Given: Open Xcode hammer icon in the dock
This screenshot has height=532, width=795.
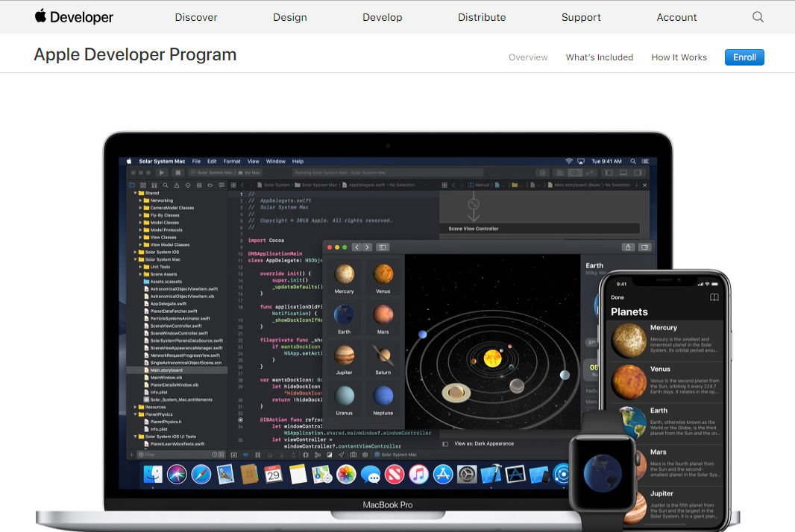Looking at the screenshot, I should (x=491, y=474).
